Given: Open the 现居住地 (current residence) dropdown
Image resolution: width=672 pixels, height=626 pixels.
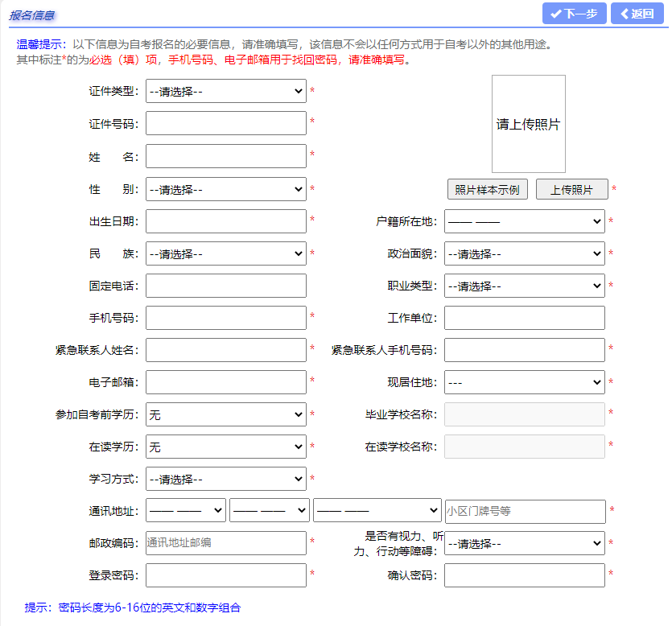Looking at the screenshot, I should click(x=524, y=382).
